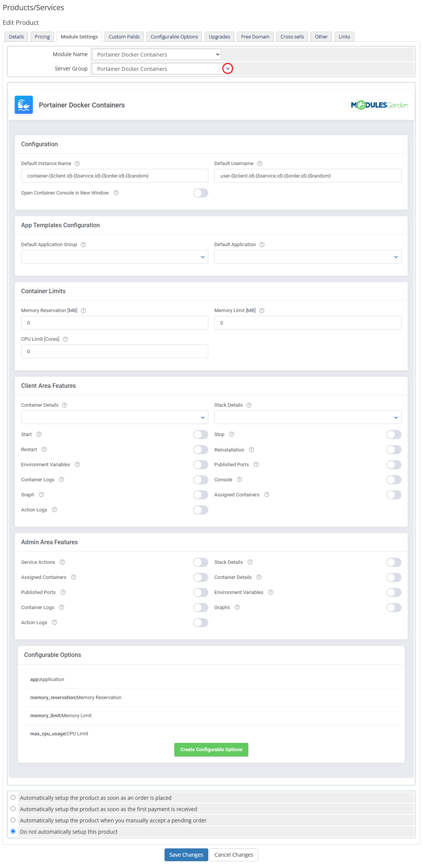Open the Free Domain tab
The height and width of the screenshot is (868, 423).
point(255,37)
